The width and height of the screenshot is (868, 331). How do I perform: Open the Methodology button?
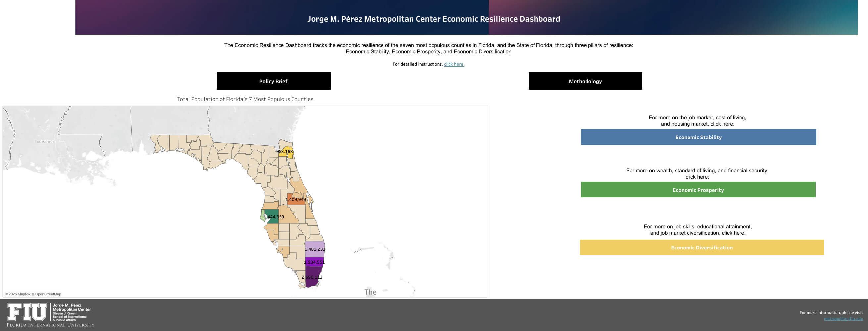coord(585,81)
